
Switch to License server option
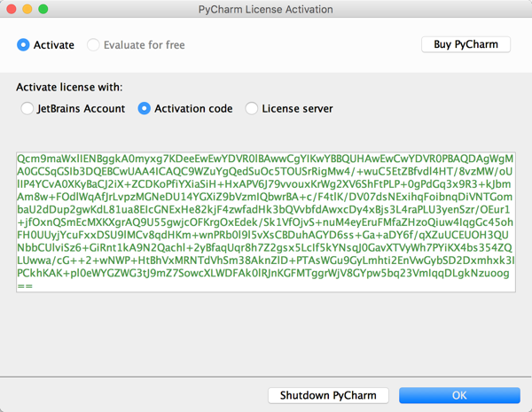[252, 109]
